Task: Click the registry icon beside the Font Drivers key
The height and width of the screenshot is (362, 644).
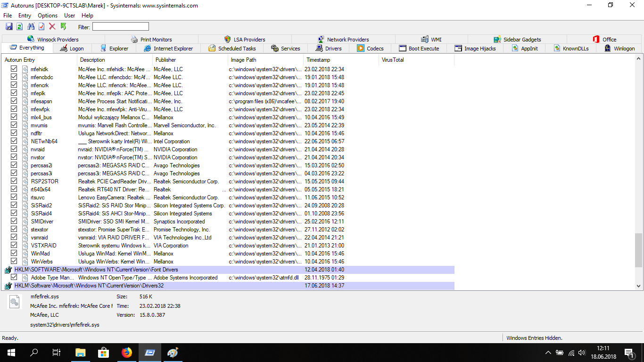Action: (8, 270)
